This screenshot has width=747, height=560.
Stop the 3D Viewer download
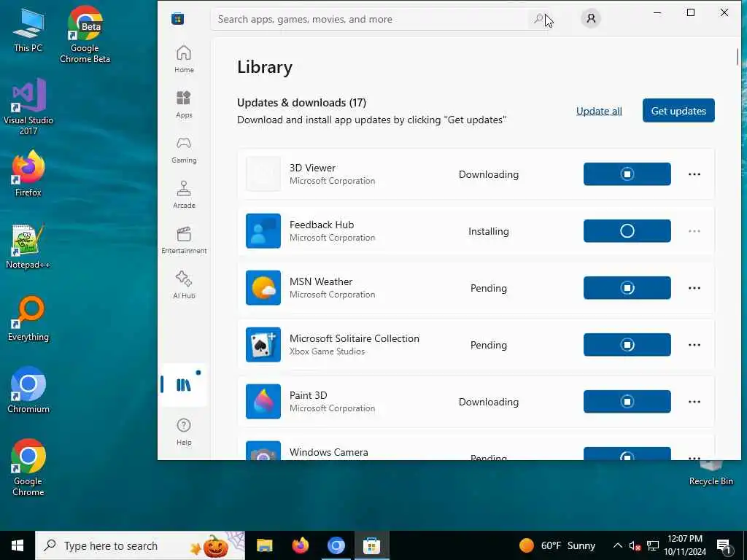pyautogui.click(x=627, y=174)
